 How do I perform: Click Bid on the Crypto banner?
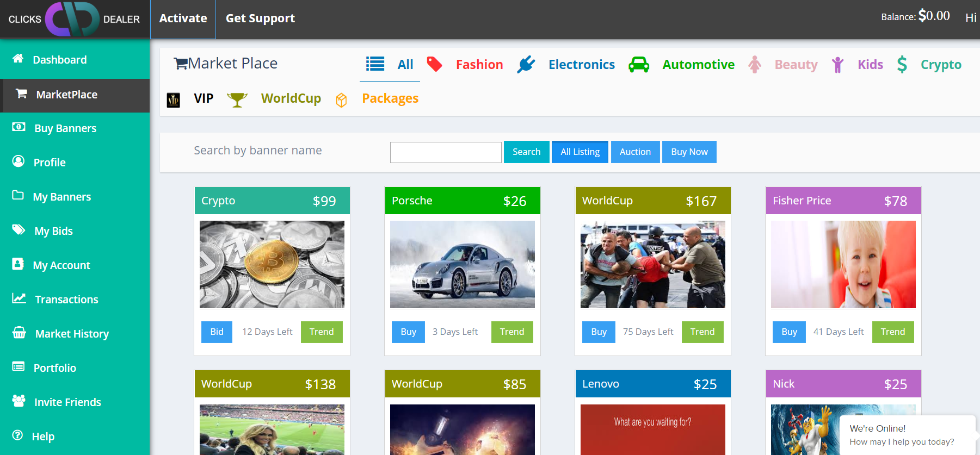pos(217,332)
